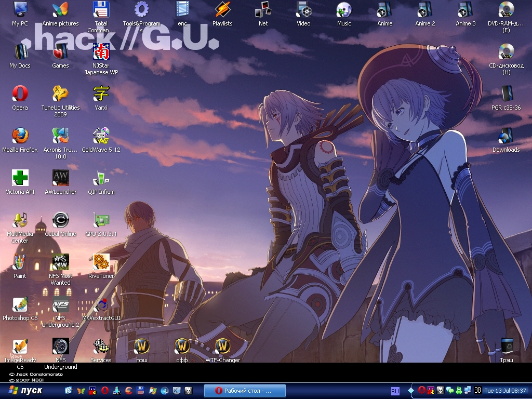Select the GoldWave 5.12 icon
The height and width of the screenshot is (399, 532).
click(101, 136)
